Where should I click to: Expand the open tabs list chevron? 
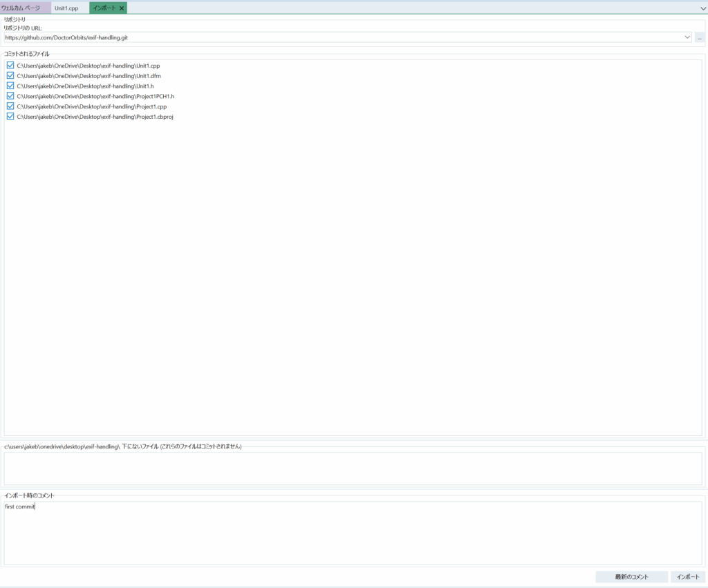click(702, 8)
